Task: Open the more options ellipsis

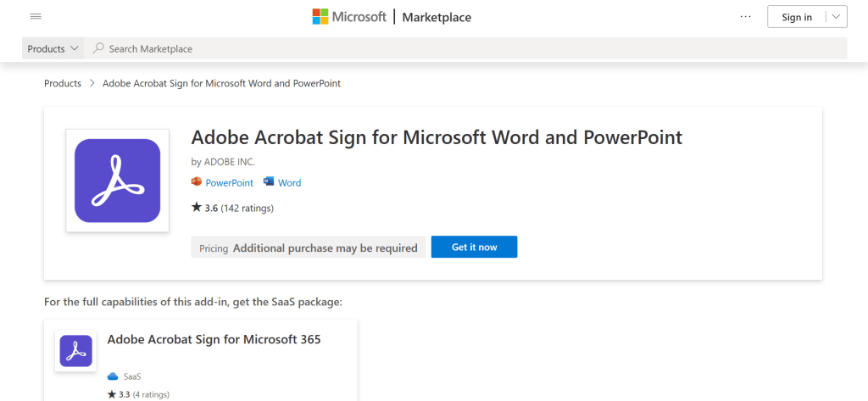Action: click(x=746, y=17)
